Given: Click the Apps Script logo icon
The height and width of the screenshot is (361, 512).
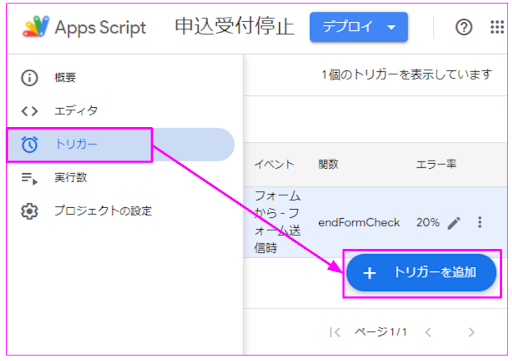Looking at the screenshot, I should click(x=36, y=27).
